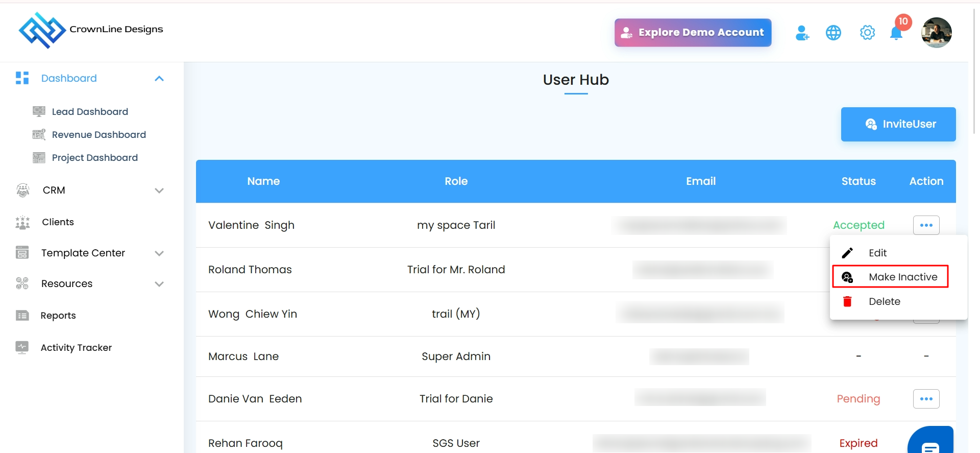Image resolution: width=980 pixels, height=453 pixels.
Task: Open the globe language icon
Action: tap(834, 33)
